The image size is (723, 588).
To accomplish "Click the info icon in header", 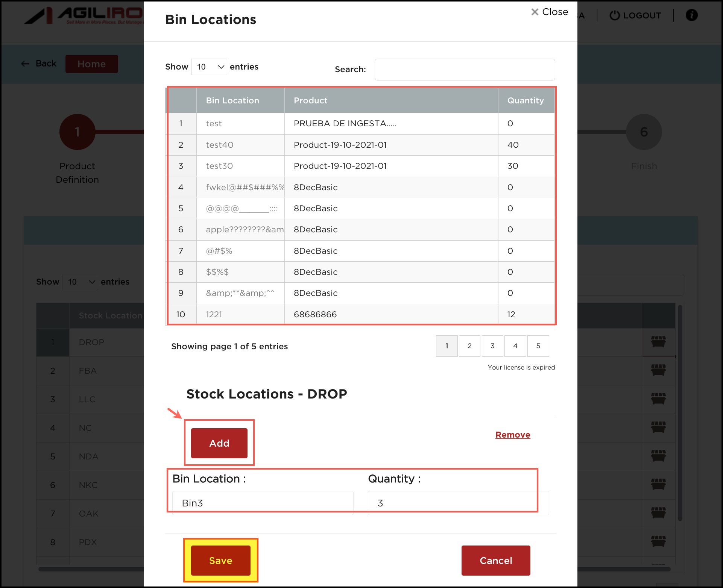I will [x=691, y=15].
